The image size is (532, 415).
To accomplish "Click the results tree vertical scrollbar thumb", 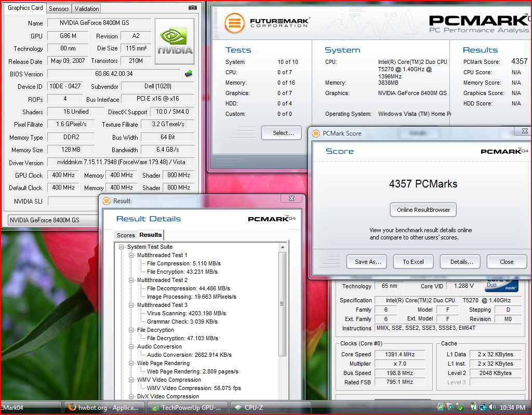I will pos(282,304).
